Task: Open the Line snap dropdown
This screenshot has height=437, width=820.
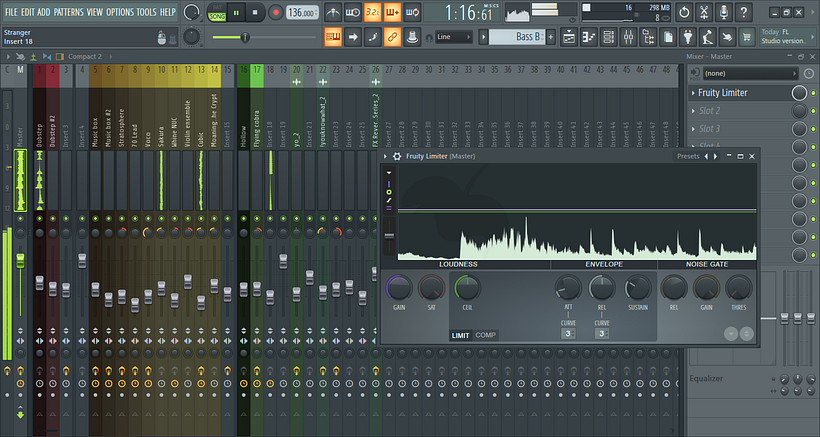Action: click(x=454, y=37)
